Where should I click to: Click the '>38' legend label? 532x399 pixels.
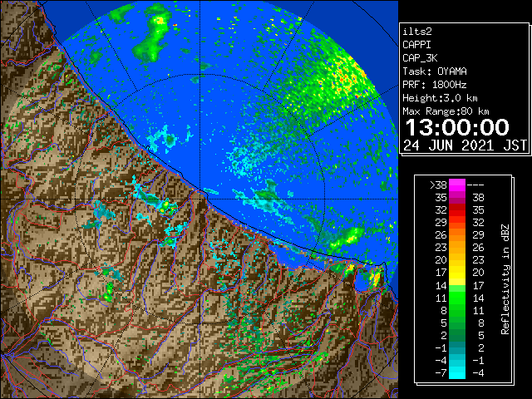tap(438, 185)
